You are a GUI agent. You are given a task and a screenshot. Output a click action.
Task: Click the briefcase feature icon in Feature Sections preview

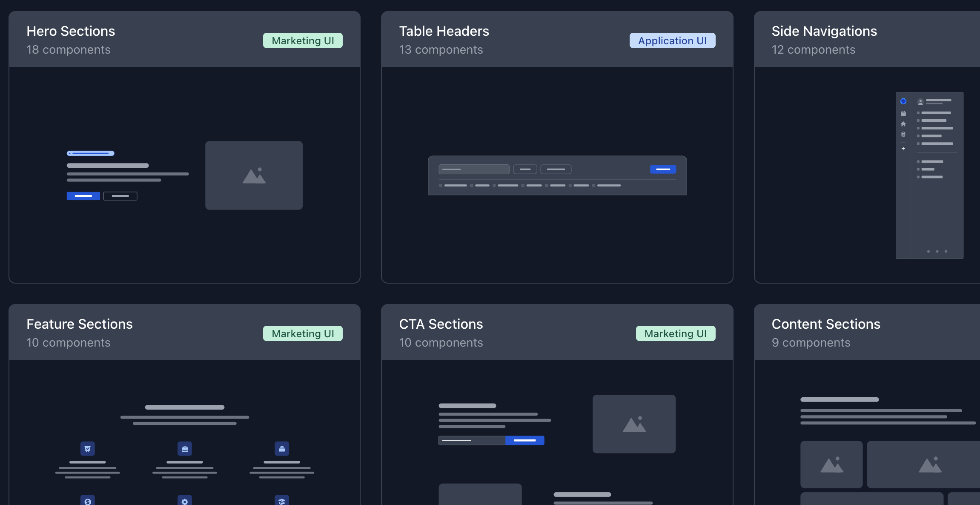point(185,448)
